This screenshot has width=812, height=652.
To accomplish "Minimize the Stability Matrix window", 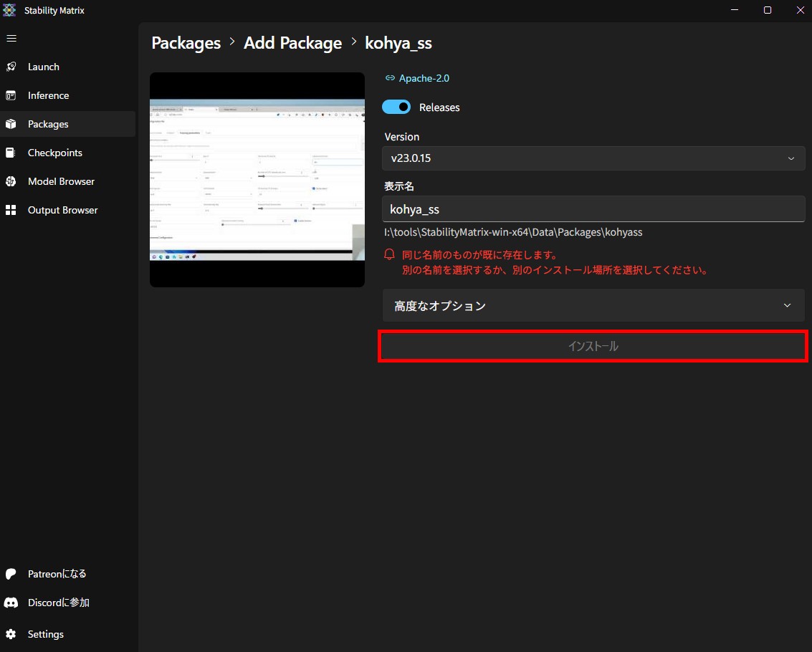I will (735, 10).
